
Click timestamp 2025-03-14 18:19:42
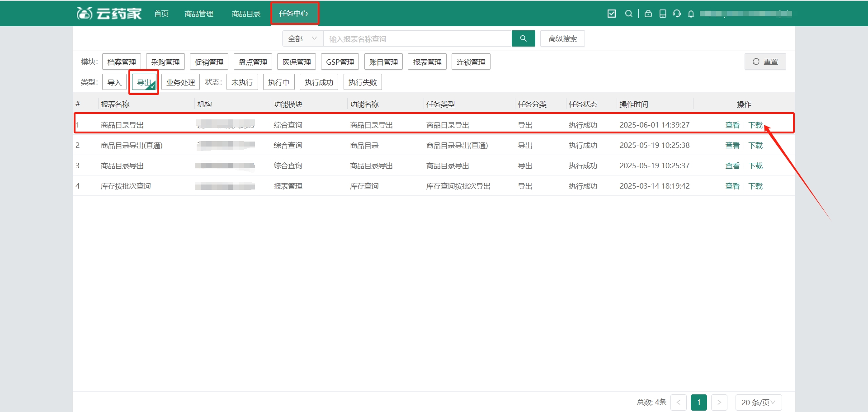(x=655, y=186)
